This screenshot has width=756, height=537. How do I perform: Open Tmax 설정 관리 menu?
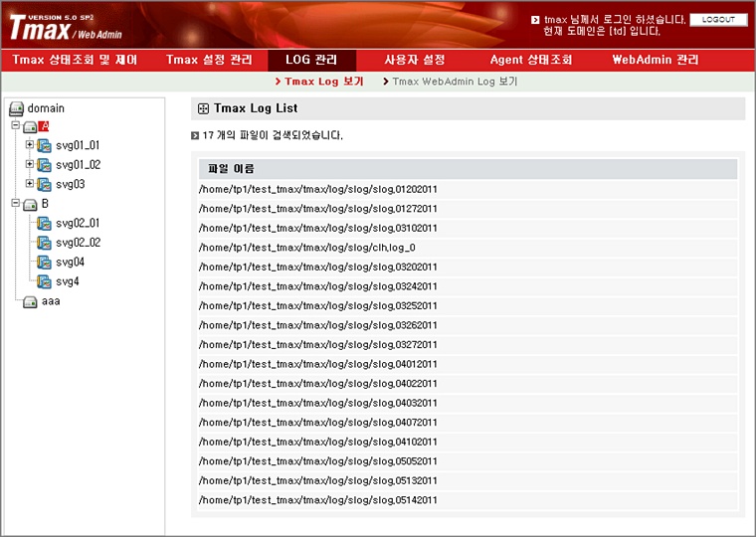[209, 60]
